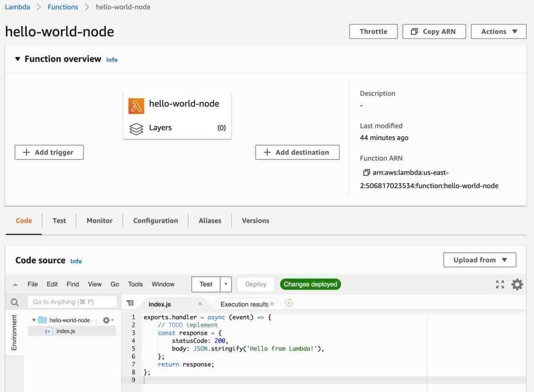Image resolution: width=534 pixels, height=392 pixels.
Task: Open Code source Info link
Action: pos(76,261)
